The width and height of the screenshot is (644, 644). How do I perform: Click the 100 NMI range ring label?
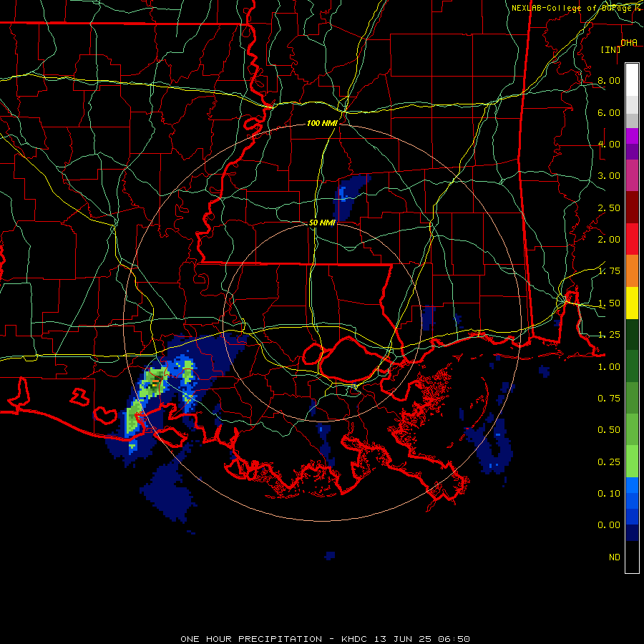pyautogui.click(x=322, y=123)
